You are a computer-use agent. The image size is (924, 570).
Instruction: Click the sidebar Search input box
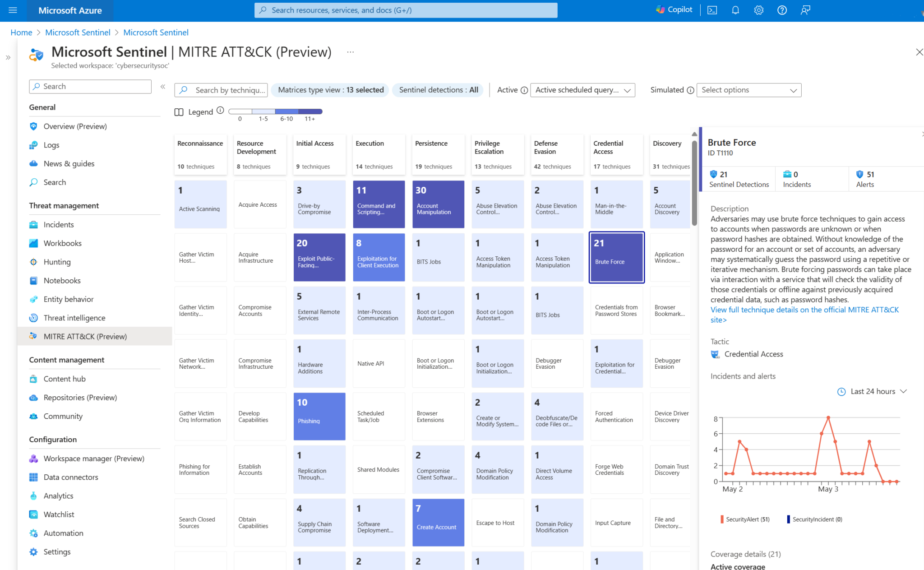tap(90, 86)
